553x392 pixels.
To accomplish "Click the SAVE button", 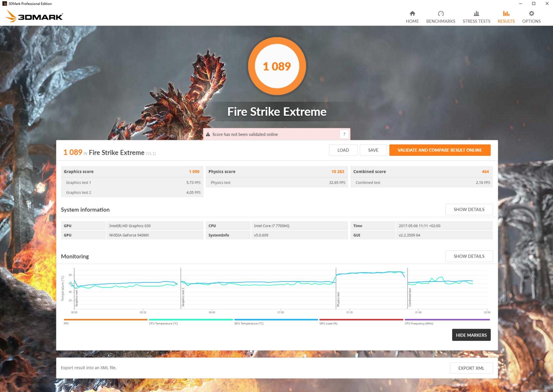I will 373,150.
